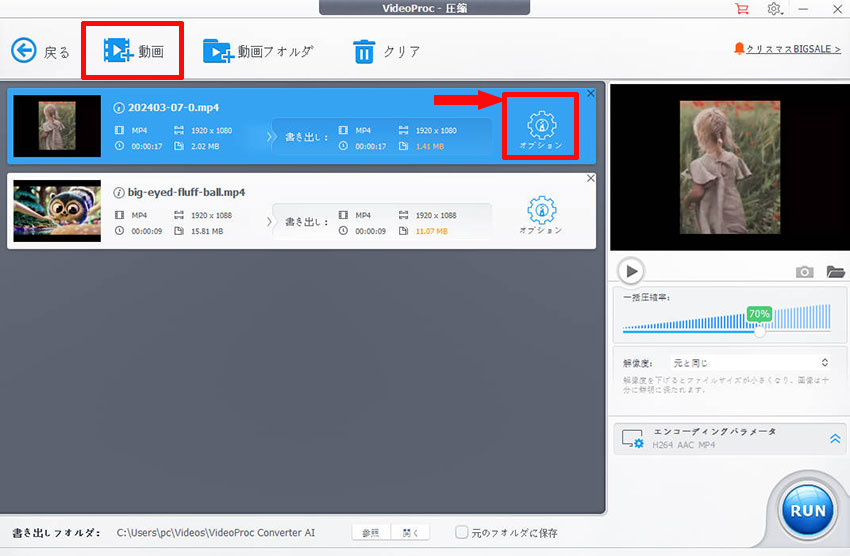Adjust the 一括圧縮率 compression slider handle
This screenshot has height=556, width=850.
(759, 331)
